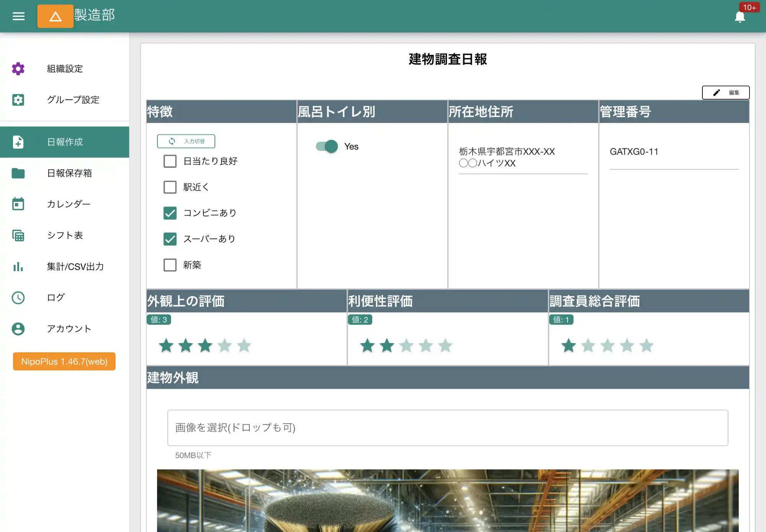
Task: Open the hamburger navigation menu
Action: pyautogui.click(x=18, y=16)
